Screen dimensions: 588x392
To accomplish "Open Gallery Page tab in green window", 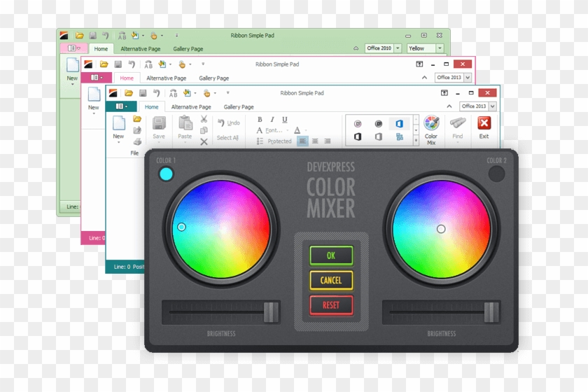I will point(188,49).
